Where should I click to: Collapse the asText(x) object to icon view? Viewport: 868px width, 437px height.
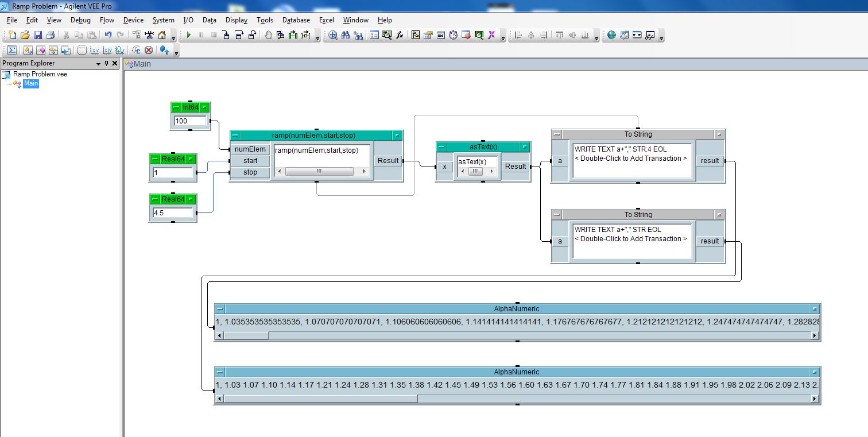click(441, 147)
